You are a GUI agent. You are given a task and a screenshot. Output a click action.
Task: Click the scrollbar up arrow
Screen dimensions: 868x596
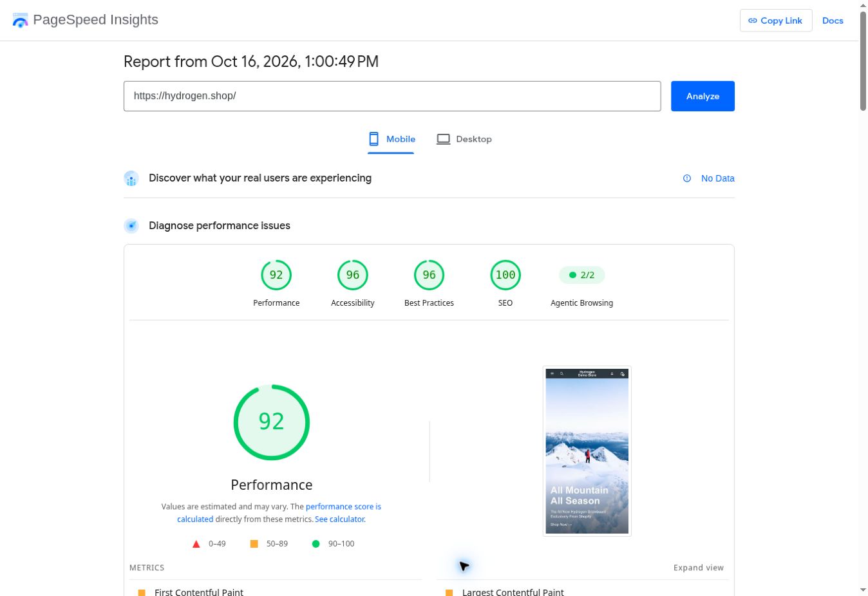point(863,5)
